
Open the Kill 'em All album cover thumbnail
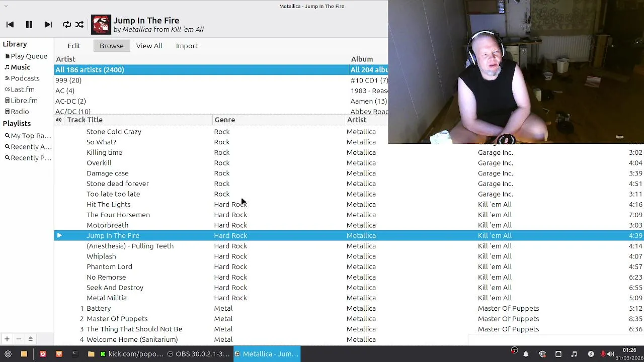(101, 25)
